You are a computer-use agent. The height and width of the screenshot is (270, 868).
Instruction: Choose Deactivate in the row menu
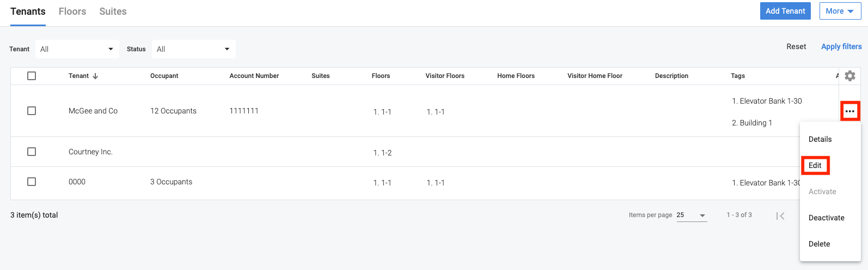(827, 218)
